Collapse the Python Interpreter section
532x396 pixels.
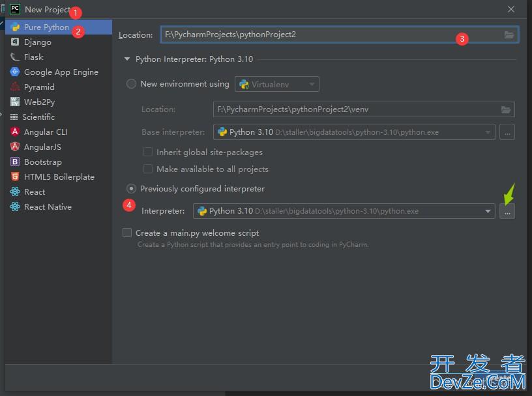click(127, 59)
